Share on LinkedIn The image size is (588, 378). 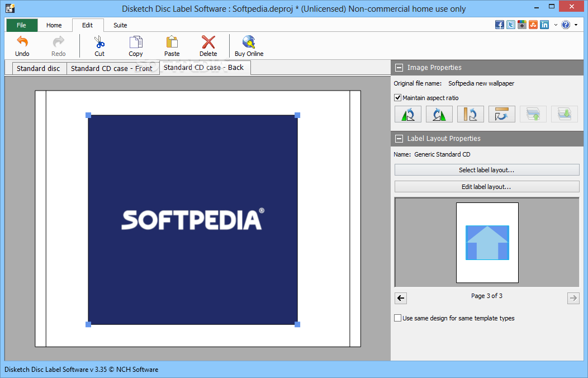click(x=544, y=25)
